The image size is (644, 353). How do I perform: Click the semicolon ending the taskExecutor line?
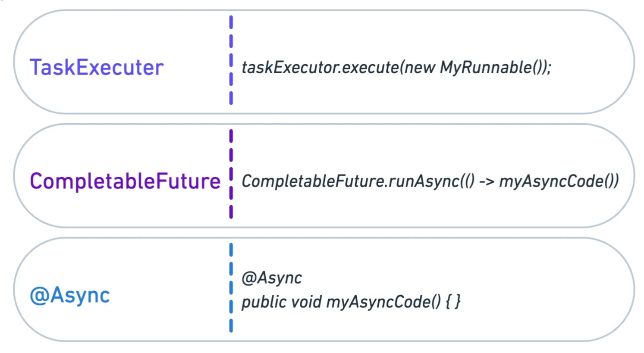[549, 69]
